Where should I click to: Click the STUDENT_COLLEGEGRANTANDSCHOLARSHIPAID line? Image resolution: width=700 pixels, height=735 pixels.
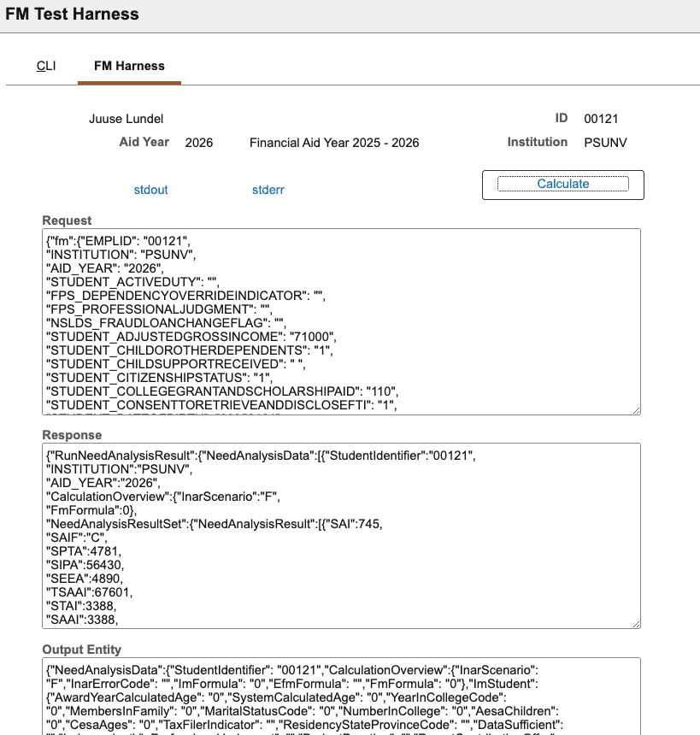[x=222, y=391]
